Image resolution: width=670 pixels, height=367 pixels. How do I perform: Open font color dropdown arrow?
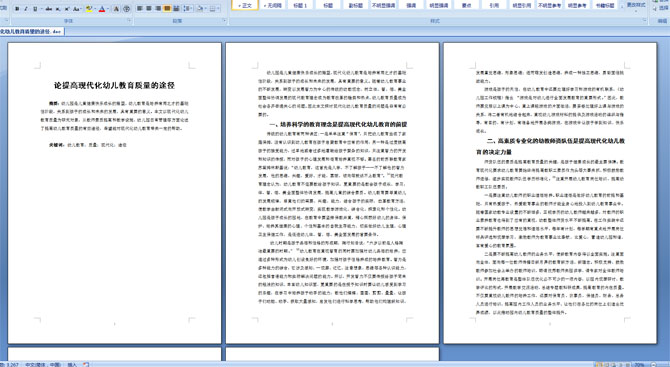pos(108,9)
